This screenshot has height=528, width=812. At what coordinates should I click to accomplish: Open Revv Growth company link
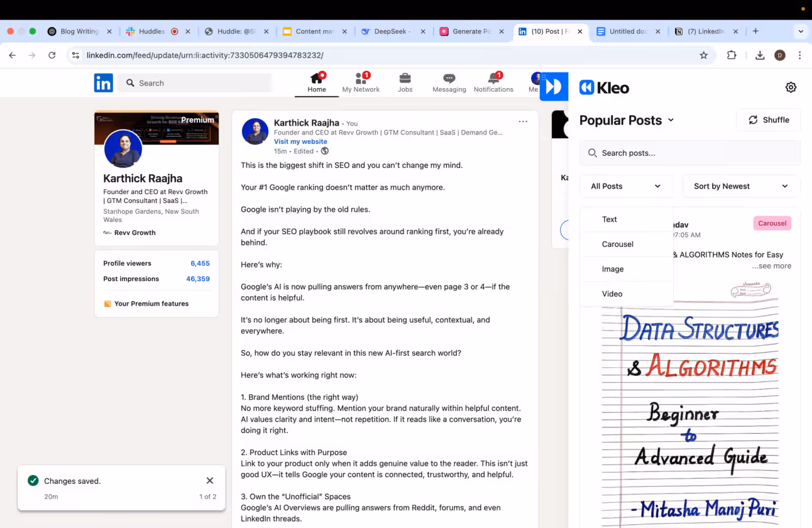point(134,233)
